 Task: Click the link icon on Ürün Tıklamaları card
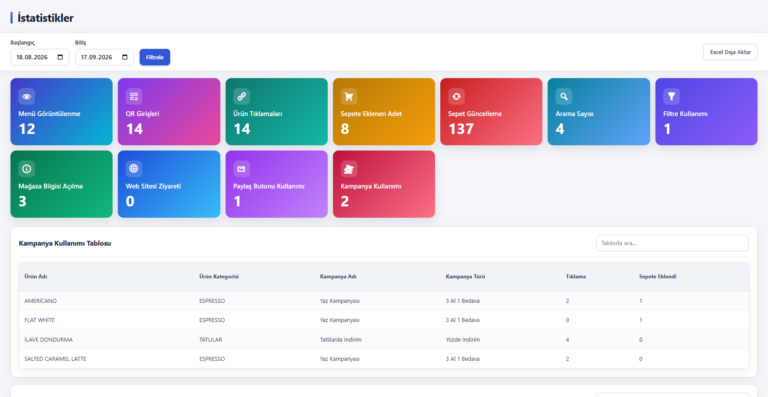click(x=241, y=96)
